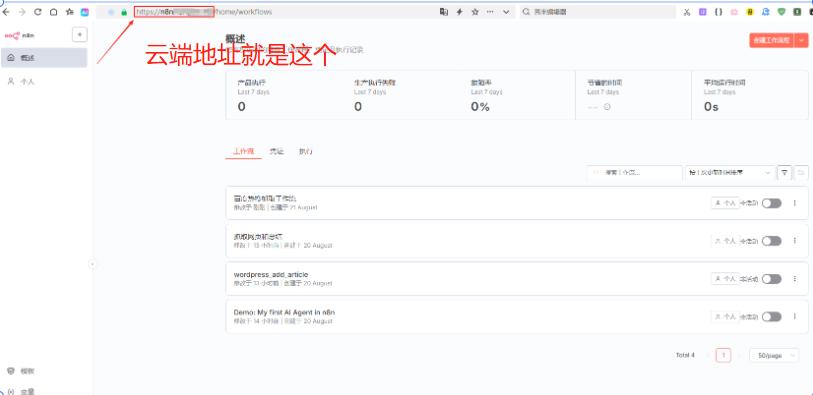Open the browser home page icon
The width and height of the screenshot is (813, 395).
point(53,12)
